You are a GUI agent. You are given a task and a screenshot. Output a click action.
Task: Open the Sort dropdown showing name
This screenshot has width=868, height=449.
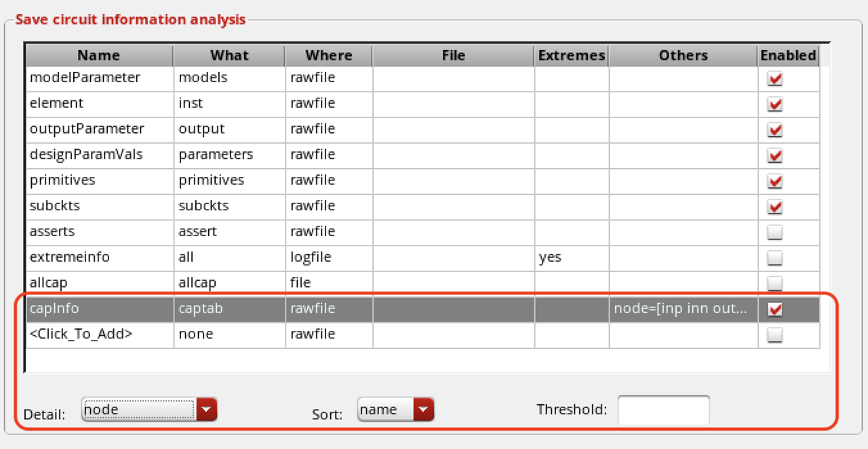click(x=395, y=410)
